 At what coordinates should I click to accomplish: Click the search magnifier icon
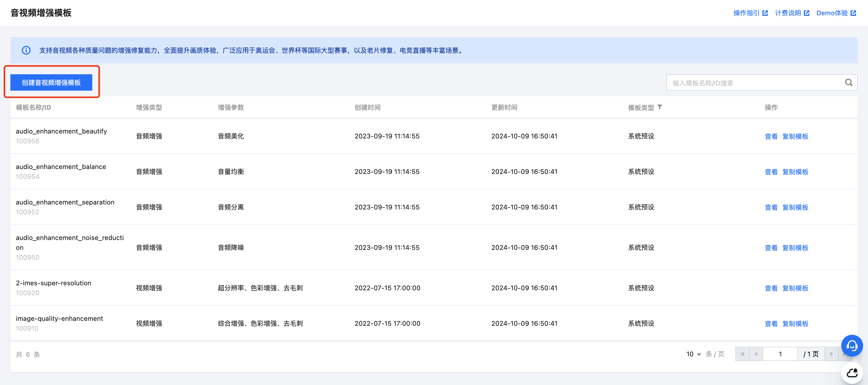[x=848, y=82]
